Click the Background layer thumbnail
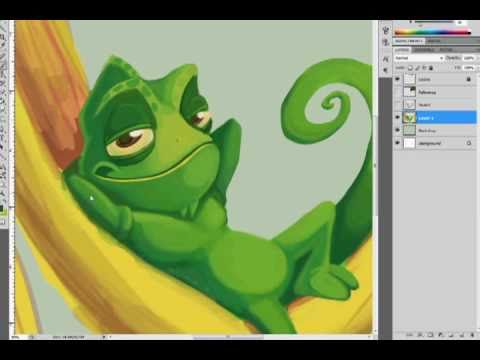The image size is (480, 360). click(409, 143)
